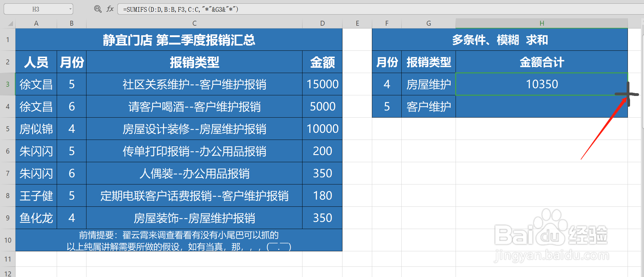
Task: Select the result cell showing 10350
Action: point(542,84)
